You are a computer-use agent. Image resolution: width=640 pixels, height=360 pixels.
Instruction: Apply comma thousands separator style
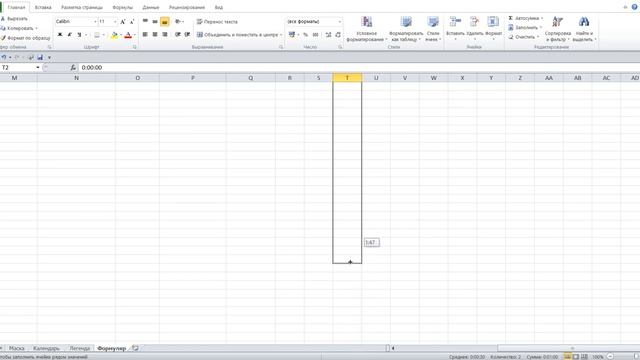click(315, 35)
